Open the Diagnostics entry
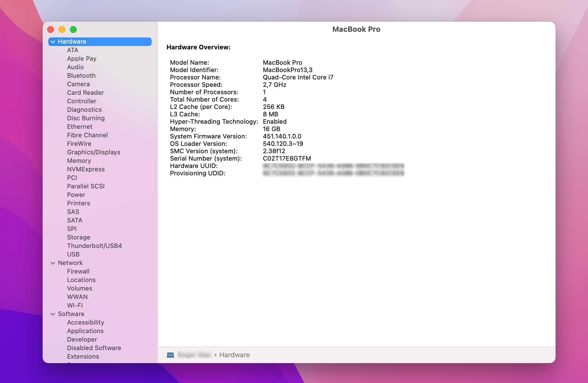Image resolution: width=588 pixels, height=383 pixels. 84,110
